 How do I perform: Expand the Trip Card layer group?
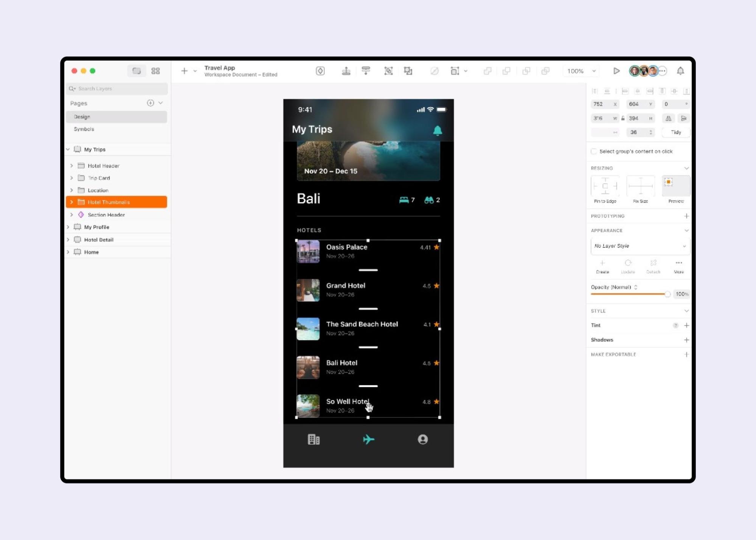click(x=71, y=178)
